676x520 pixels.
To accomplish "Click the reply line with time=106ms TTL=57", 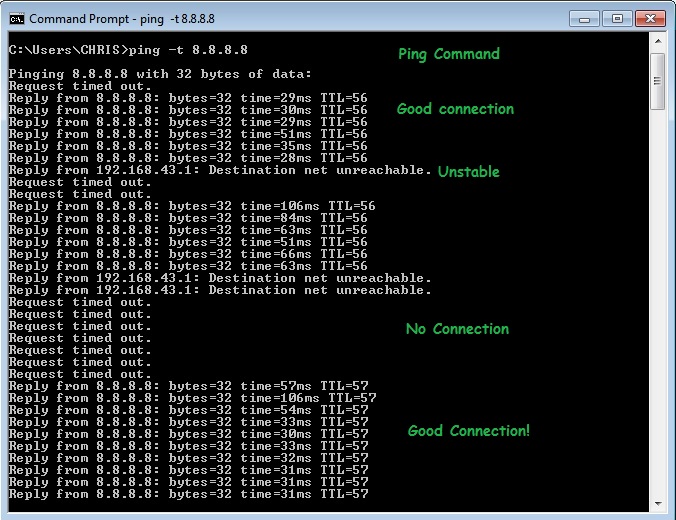I will pos(193,398).
